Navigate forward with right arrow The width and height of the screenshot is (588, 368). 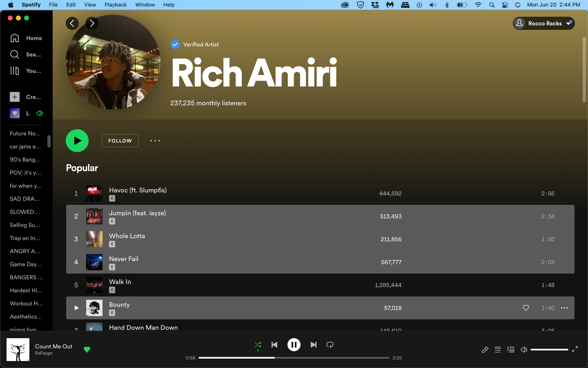click(92, 23)
